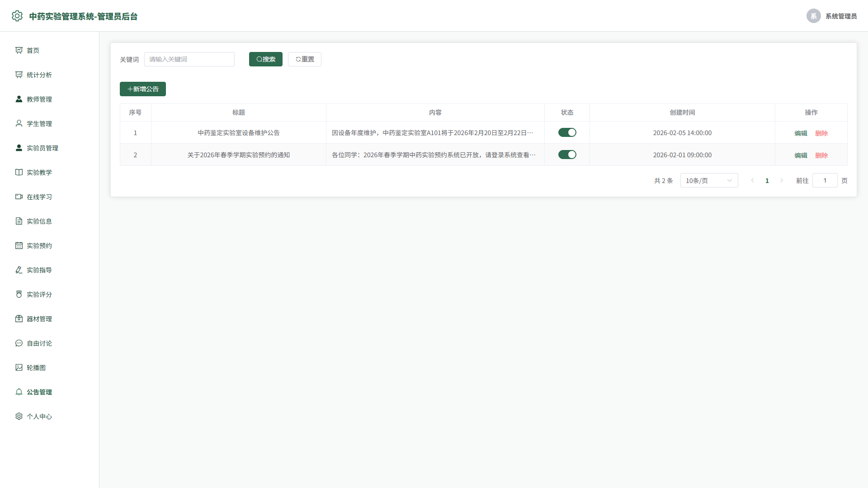Open 统计分析 menu item
868x488 pixels.
click(x=50, y=75)
